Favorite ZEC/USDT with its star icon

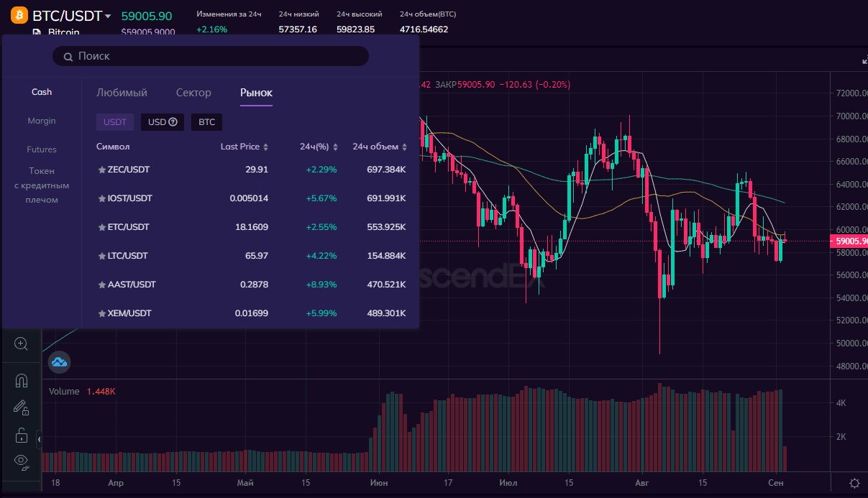tap(101, 170)
